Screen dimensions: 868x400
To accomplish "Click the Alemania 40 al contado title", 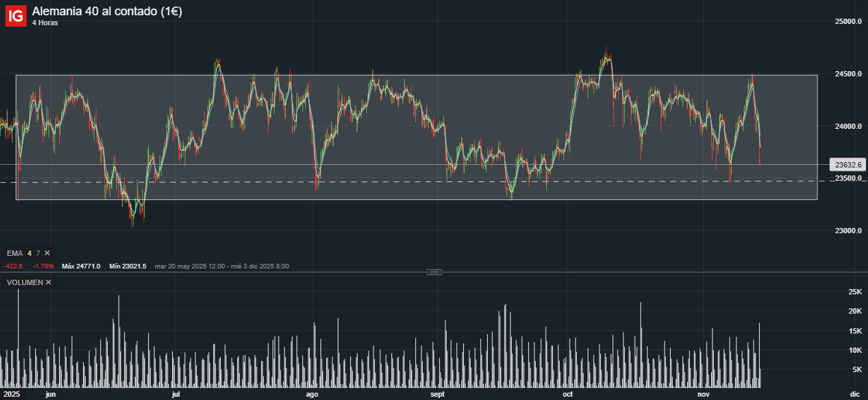I will 107,11.
